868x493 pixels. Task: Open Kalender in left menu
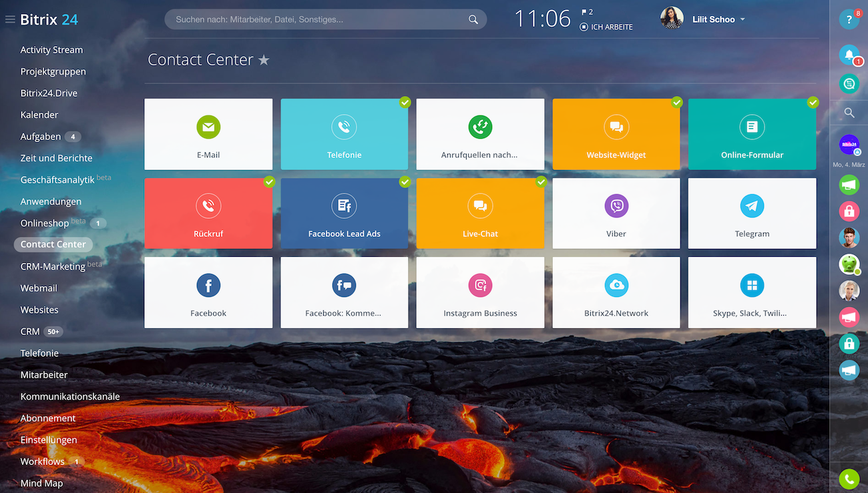39,115
